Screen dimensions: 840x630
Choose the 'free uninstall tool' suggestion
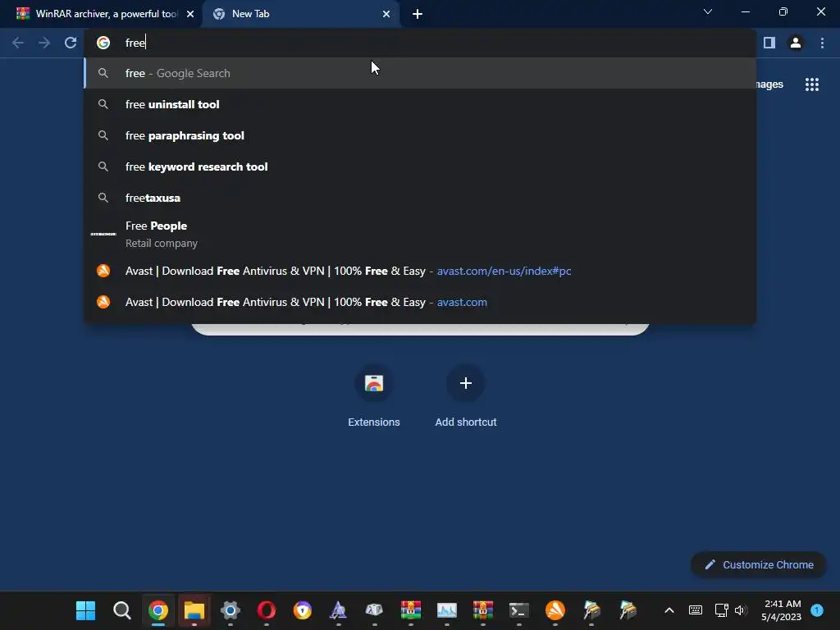point(420,104)
